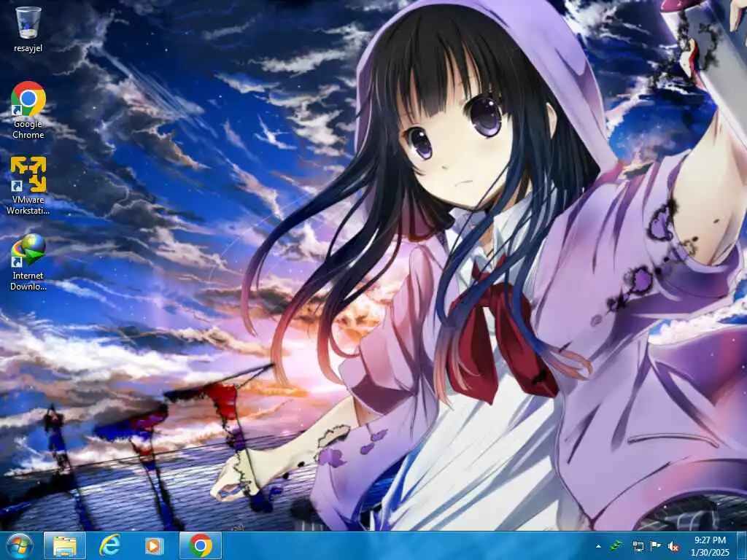The width and height of the screenshot is (747, 560).
Task: Select the resayjel recycle bin icon
Action: 28,29
